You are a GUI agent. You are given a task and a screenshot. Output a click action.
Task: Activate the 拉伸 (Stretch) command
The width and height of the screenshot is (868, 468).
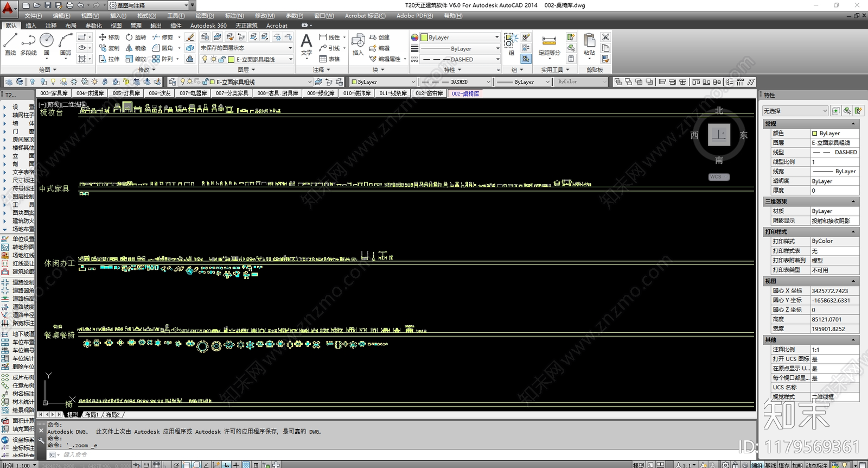(109, 59)
